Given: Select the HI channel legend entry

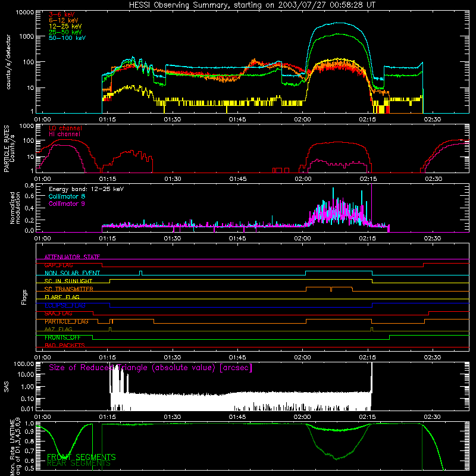Looking at the screenshot, I should tap(64, 134).
